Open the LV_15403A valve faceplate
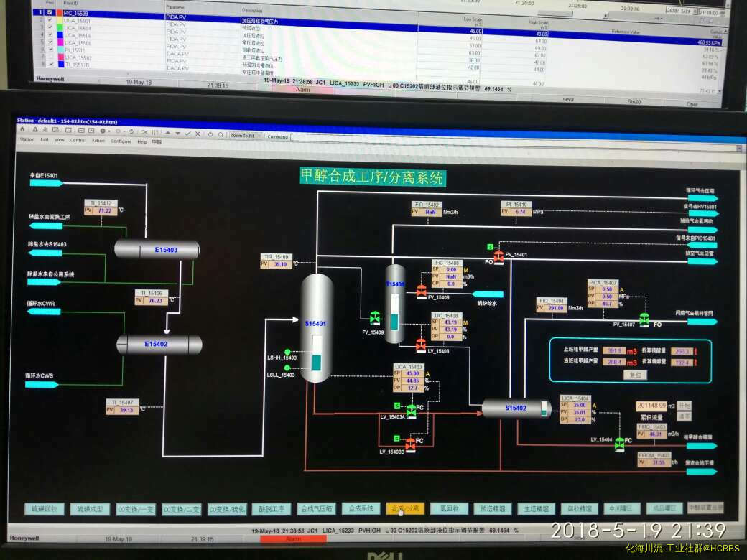747x560 pixels. (411, 411)
